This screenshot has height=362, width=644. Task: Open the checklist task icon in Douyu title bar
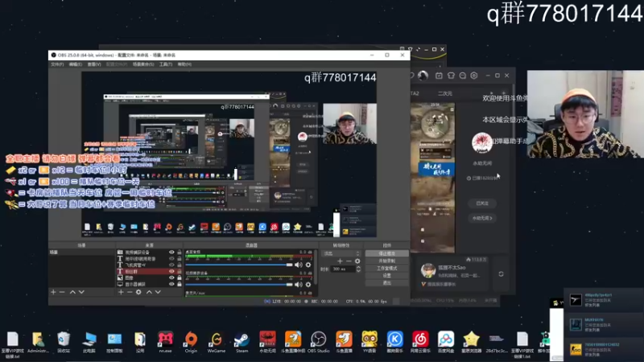point(439,76)
